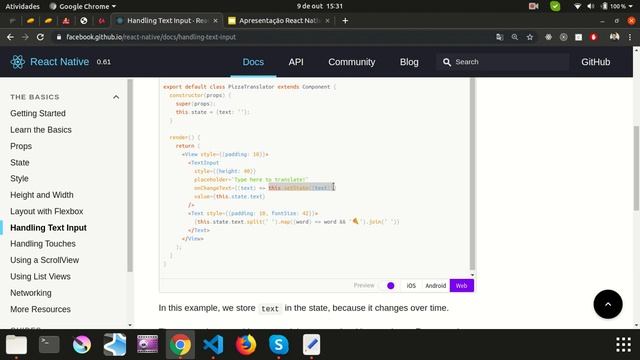Viewport: 640px width, 360px height.
Task: Open the video editor icon in the dock
Action: click(147, 345)
